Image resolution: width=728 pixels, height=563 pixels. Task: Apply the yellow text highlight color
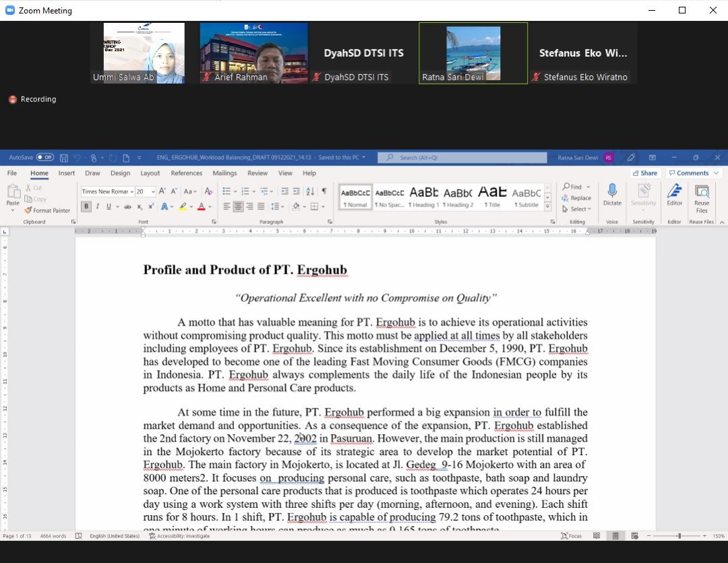[x=183, y=207]
